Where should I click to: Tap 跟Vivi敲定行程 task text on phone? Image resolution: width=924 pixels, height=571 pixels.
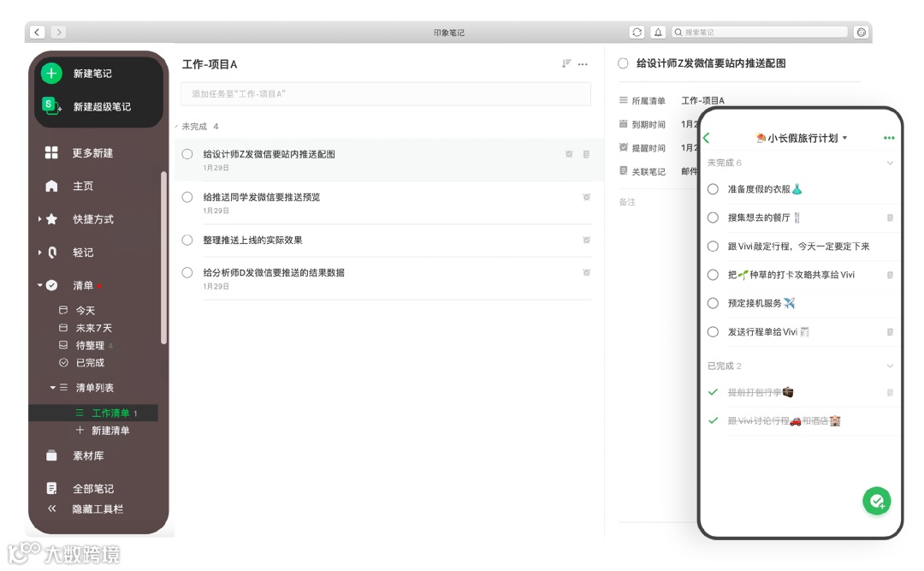pos(798,246)
